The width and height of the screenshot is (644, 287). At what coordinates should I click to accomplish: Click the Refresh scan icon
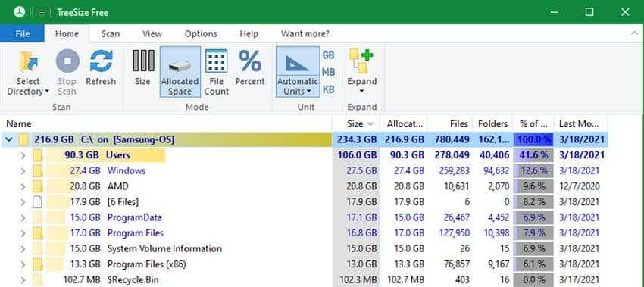[x=101, y=61]
